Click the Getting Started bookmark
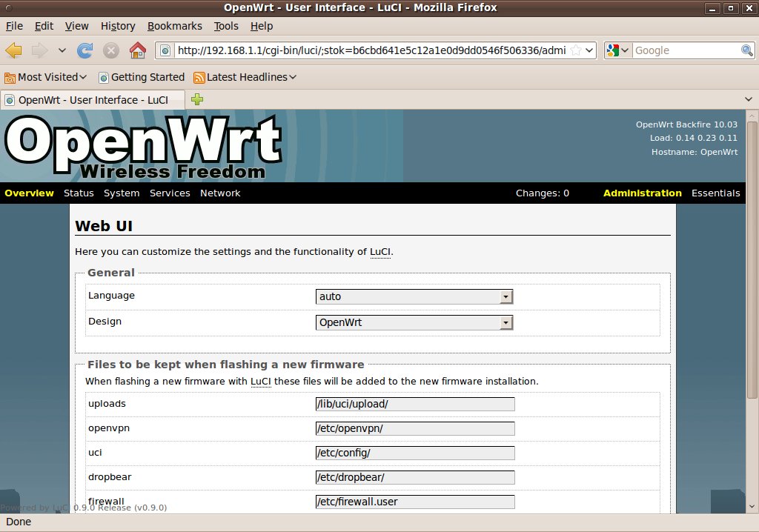The height and width of the screenshot is (532, 759). pos(141,77)
